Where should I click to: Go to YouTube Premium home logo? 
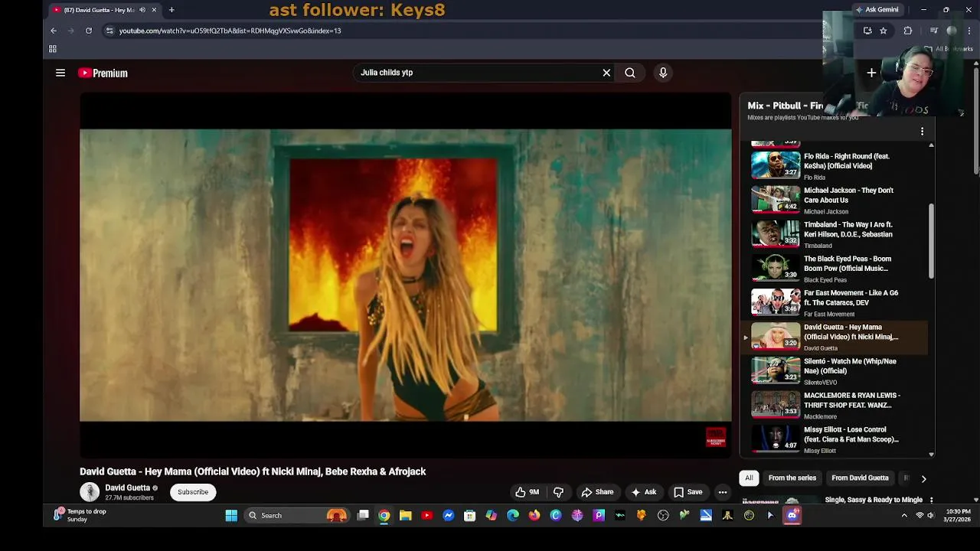(103, 73)
